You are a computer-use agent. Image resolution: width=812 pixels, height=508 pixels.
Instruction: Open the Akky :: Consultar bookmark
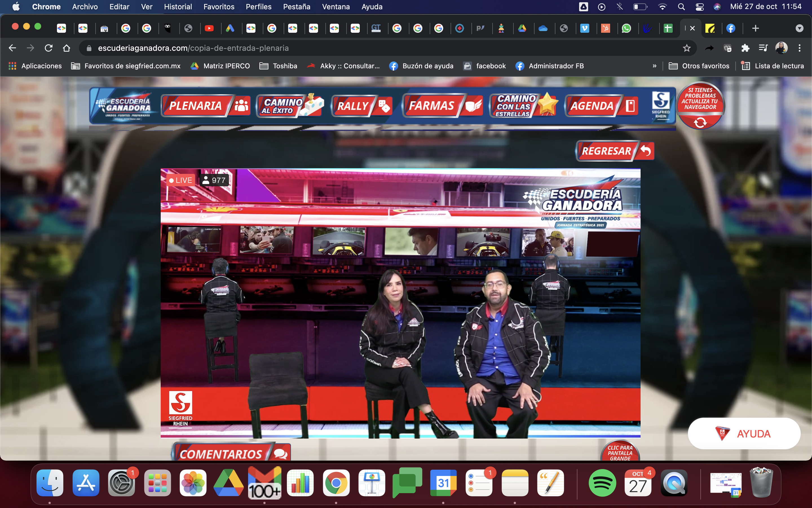coord(343,66)
